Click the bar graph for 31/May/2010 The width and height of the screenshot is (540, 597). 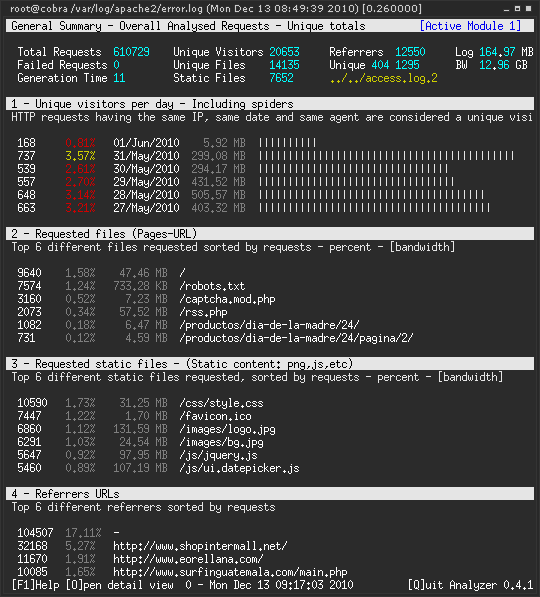point(386,156)
